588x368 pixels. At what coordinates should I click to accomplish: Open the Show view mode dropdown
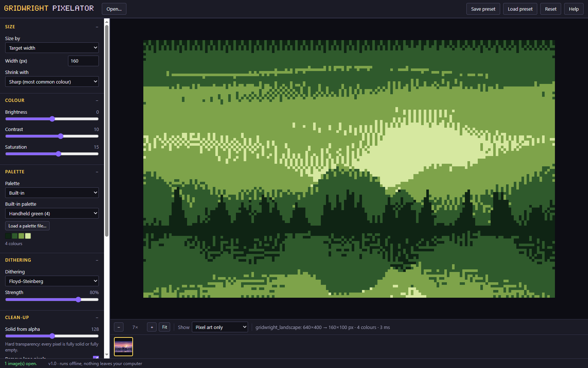(220, 327)
